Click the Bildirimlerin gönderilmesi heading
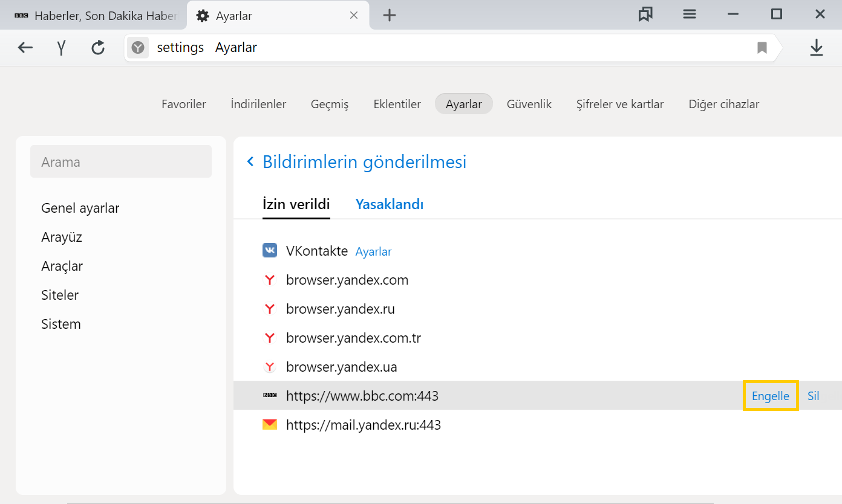 [x=364, y=162]
